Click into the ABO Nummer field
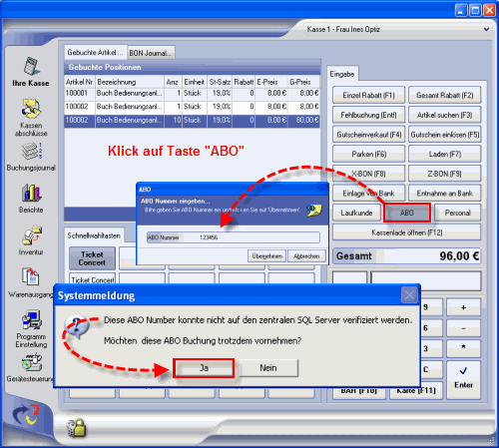This screenshot has height=448, width=499. pyautogui.click(x=234, y=237)
